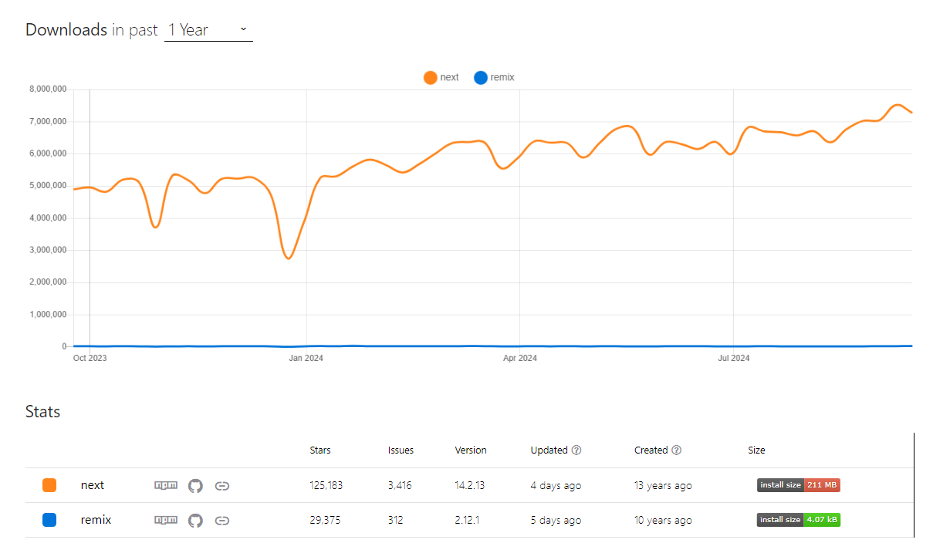950x560 pixels.
Task: Open the npm page icon for remix
Action: [x=166, y=520]
